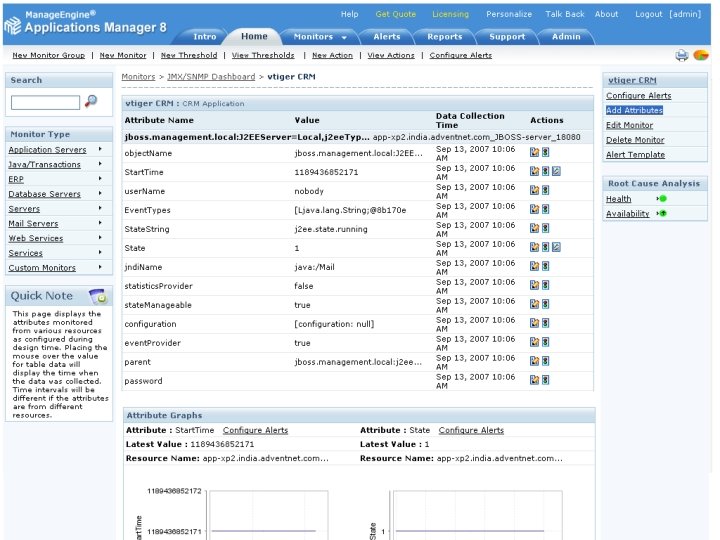
Task: Click the traffic-light alert icon in objectName row
Action: [x=545, y=152]
